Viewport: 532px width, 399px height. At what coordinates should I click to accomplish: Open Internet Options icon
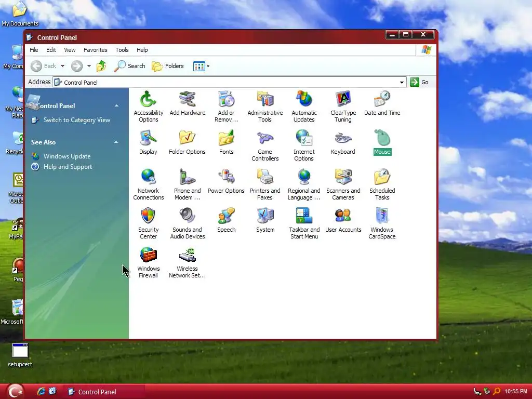tap(304, 145)
